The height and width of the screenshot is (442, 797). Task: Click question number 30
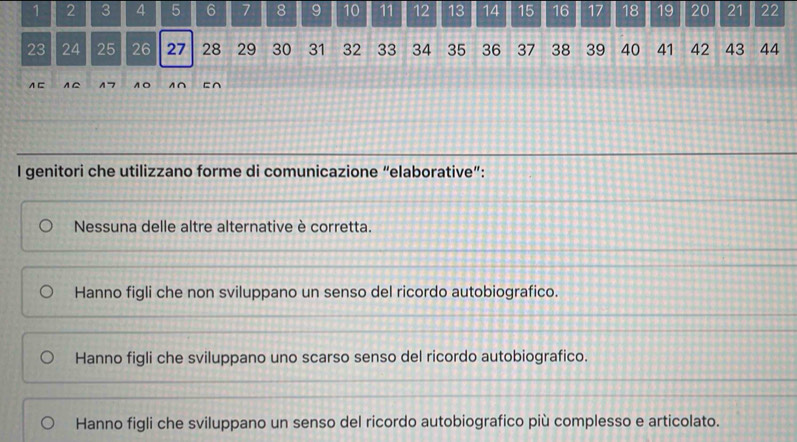[282, 49]
